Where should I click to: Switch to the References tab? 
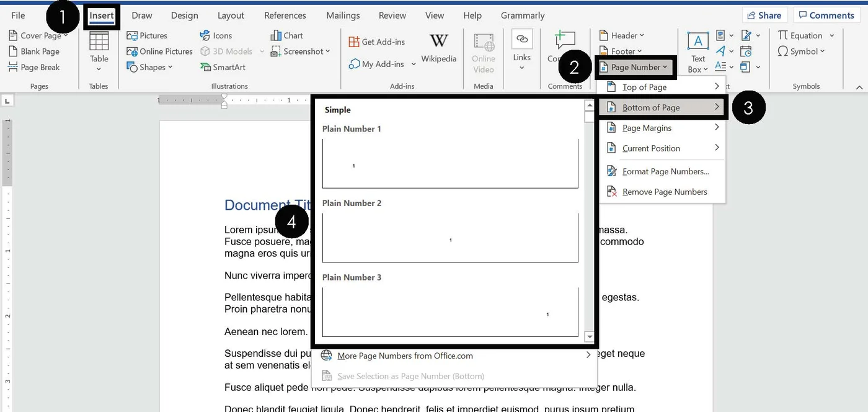click(285, 16)
